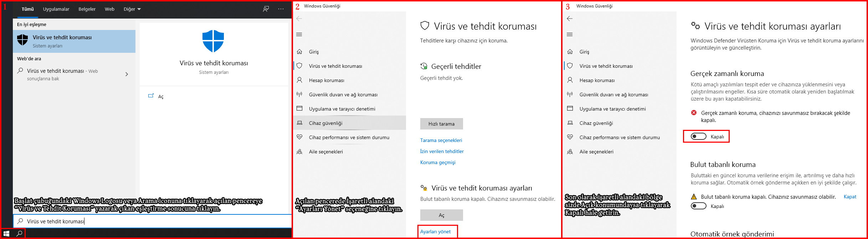Open Güvenlik duvarı ve ağ koruması in step 3 sidebar
868x239 pixels.
pos(613,95)
